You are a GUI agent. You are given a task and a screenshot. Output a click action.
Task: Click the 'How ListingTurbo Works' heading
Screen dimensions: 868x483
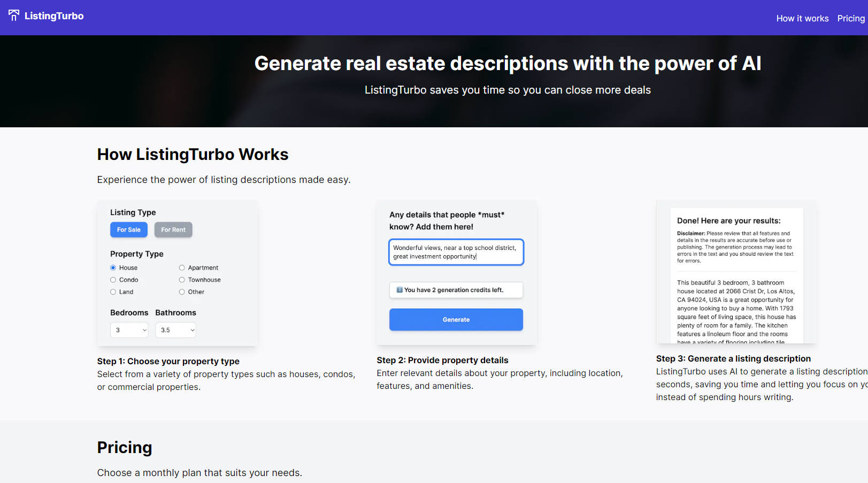193,155
